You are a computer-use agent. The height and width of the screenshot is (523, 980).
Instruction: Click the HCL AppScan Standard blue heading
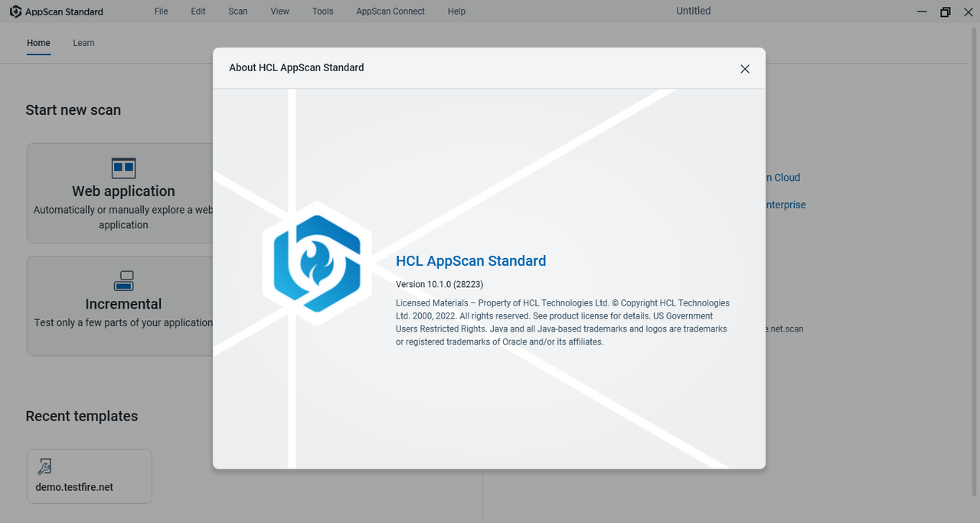pos(471,261)
